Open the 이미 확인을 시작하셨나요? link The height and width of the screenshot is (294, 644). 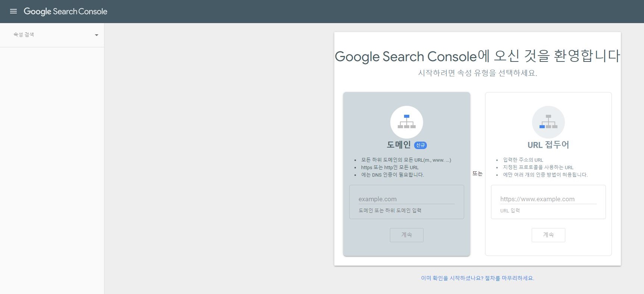click(x=478, y=278)
